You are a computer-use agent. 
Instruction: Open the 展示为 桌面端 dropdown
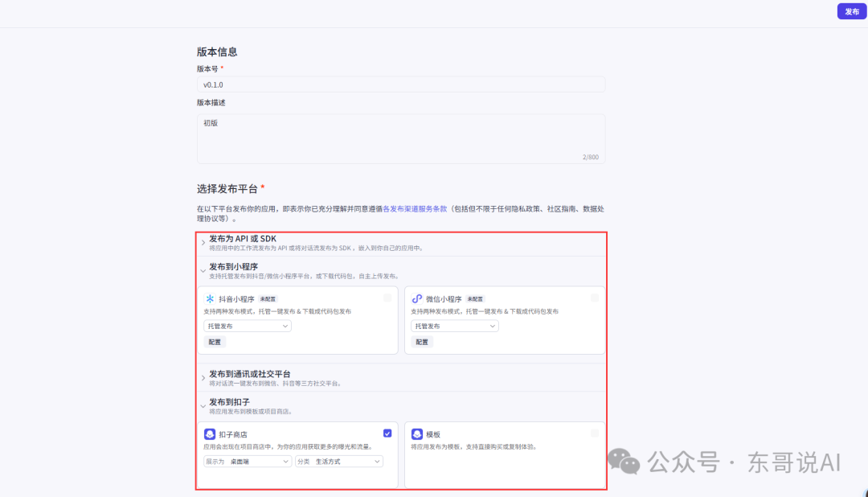248,461
